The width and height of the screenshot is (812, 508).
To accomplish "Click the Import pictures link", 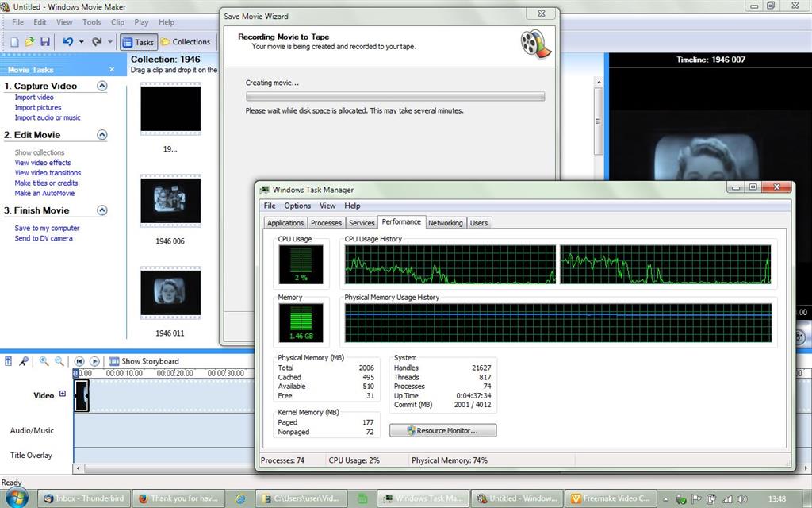I will click(x=38, y=107).
